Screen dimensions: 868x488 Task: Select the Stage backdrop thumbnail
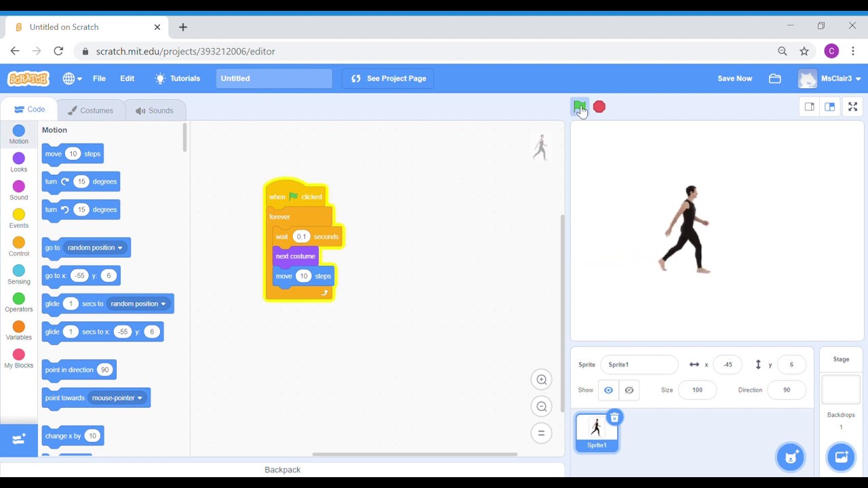pyautogui.click(x=841, y=390)
